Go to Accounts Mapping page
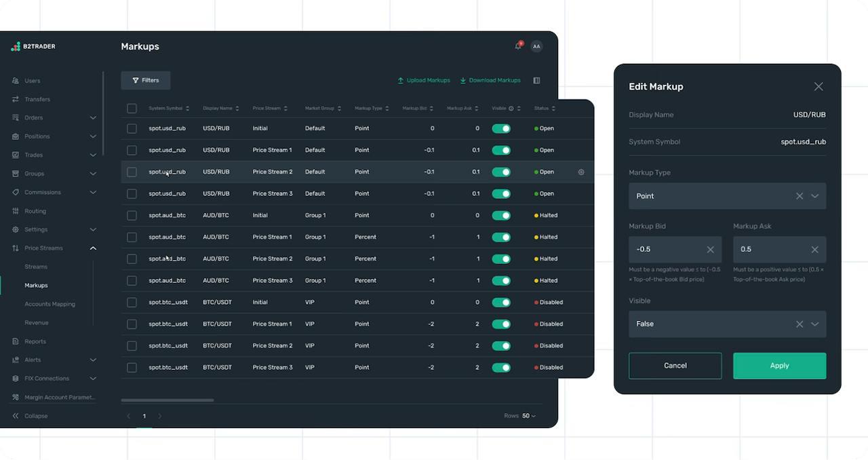 (x=50, y=304)
